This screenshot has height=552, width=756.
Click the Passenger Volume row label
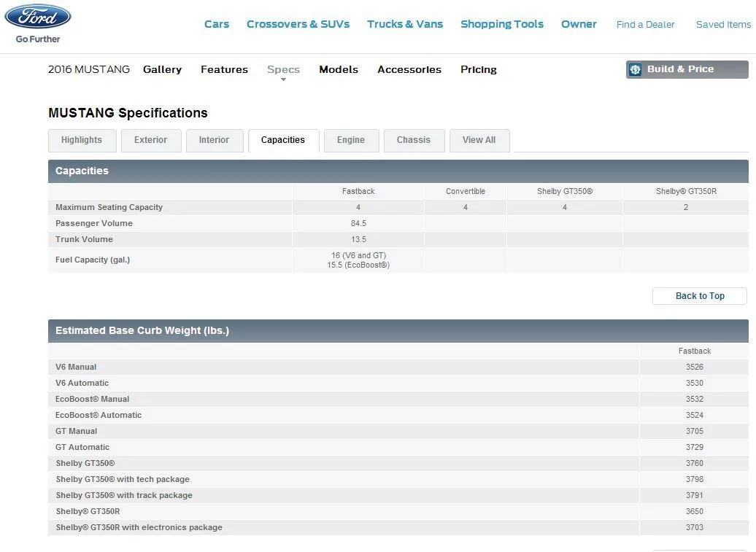click(x=94, y=223)
